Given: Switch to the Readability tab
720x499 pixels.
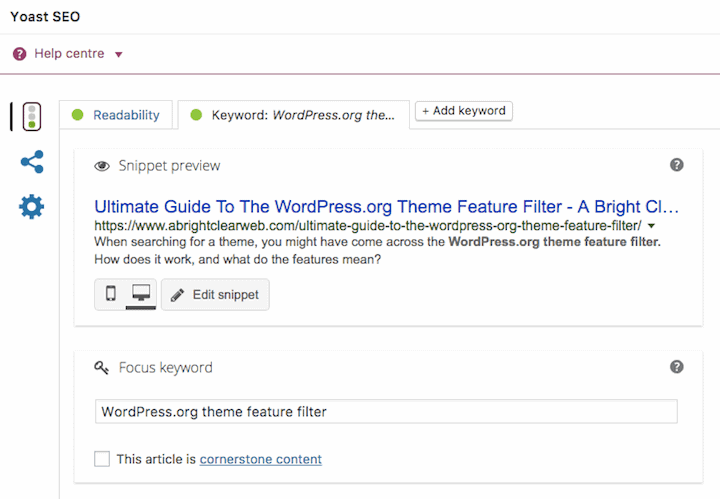Looking at the screenshot, I should 116,115.
